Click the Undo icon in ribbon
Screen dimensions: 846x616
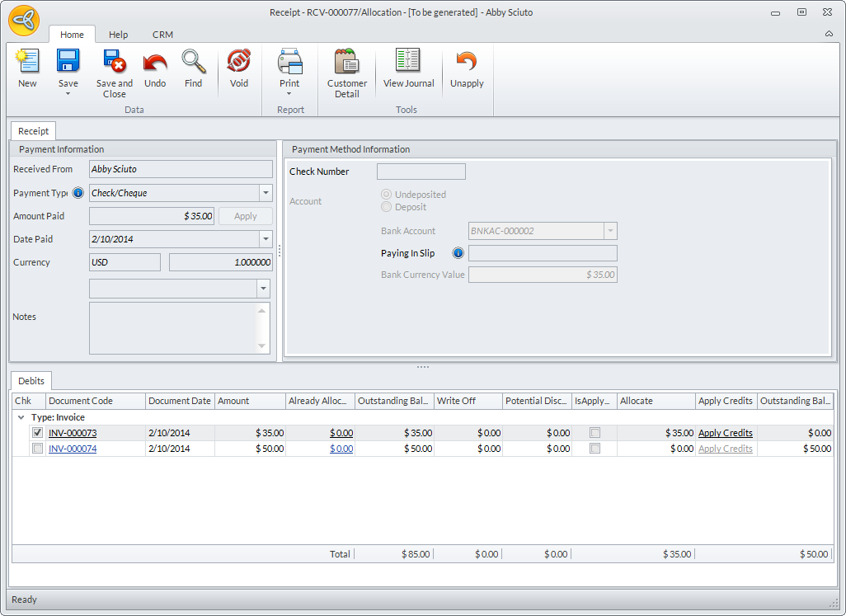tap(155, 63)
